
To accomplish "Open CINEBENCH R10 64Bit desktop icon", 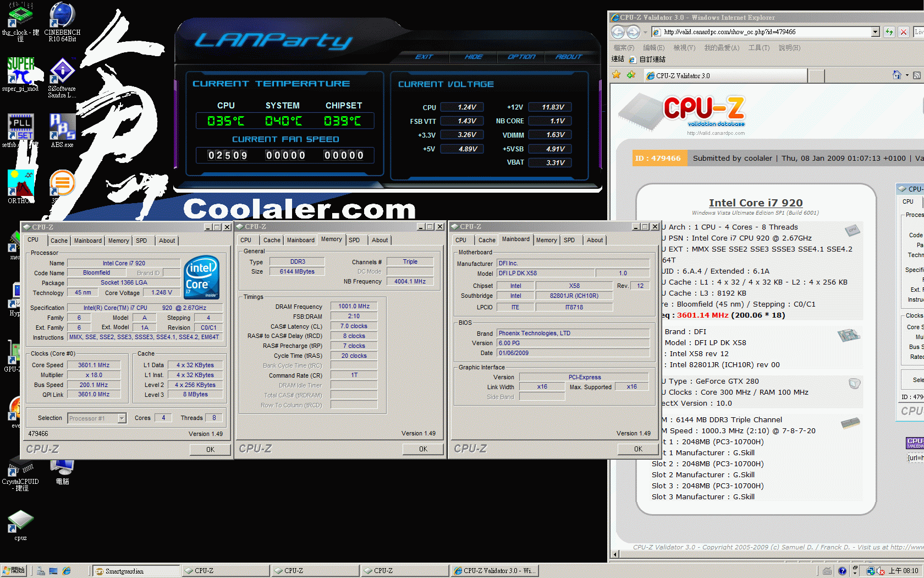I will click(x=62, y=22).
